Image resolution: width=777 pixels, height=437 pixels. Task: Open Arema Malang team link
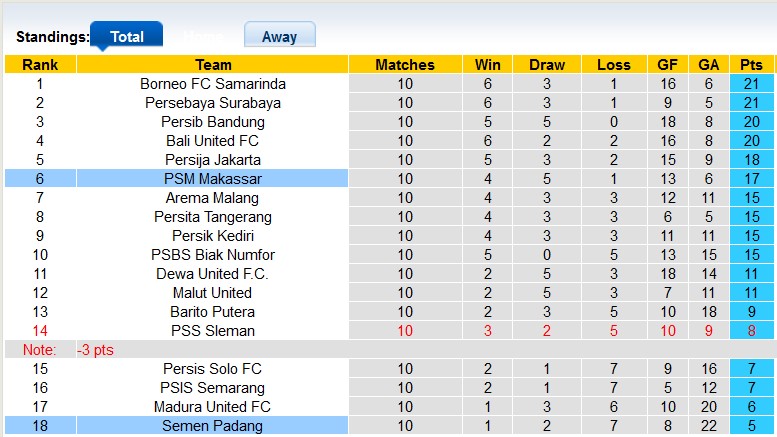point(212,198)
